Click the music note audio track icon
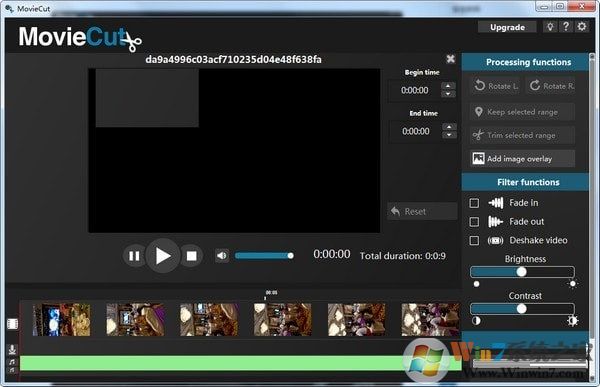The image size is (600, 387). [x=12, y=362]
